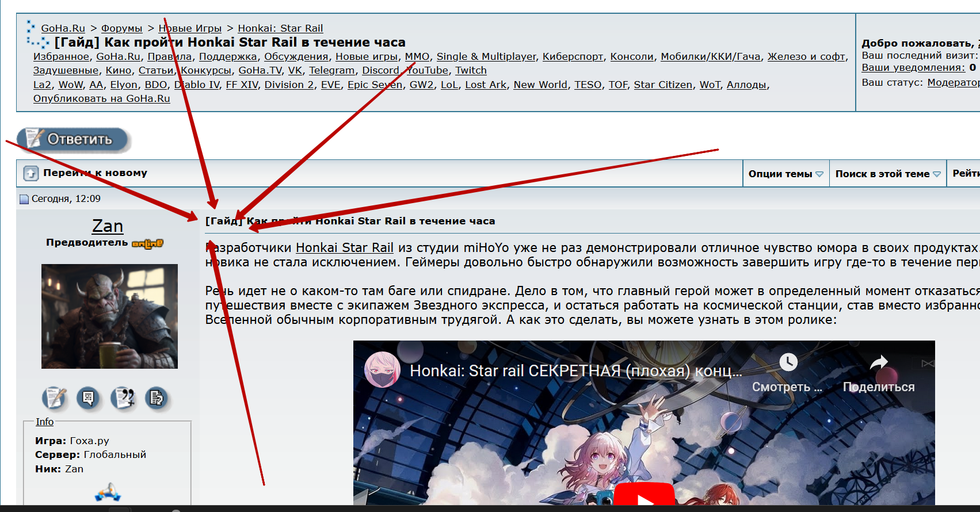
Task: Click the second round icon under Zan's avatar
Action: point(88,398)
